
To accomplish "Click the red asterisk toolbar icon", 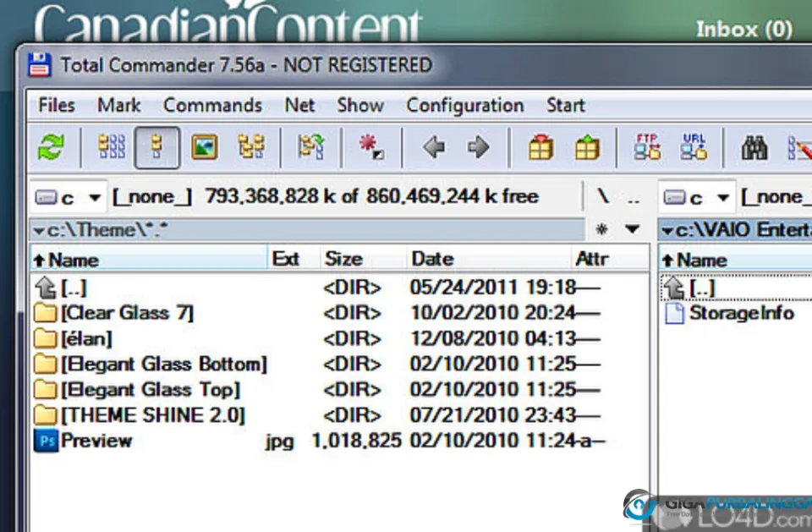I will 371,147.
